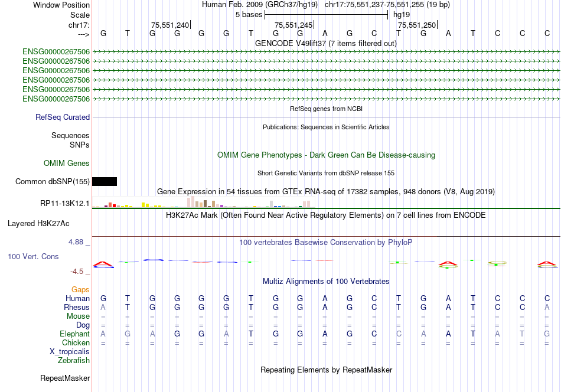Open the GTEx expression bar chart for RP11-13K12.1
Image resolution: width=561 pixels, height=392 pixels.
203,202
